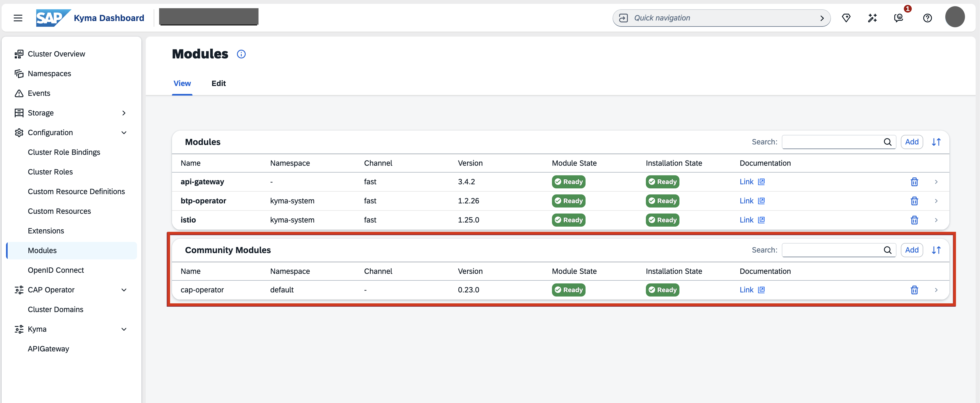Screen dimensions: 980x403
Task: Click search magnifier in Community Modules table
Action: click(x=887, y=250)
